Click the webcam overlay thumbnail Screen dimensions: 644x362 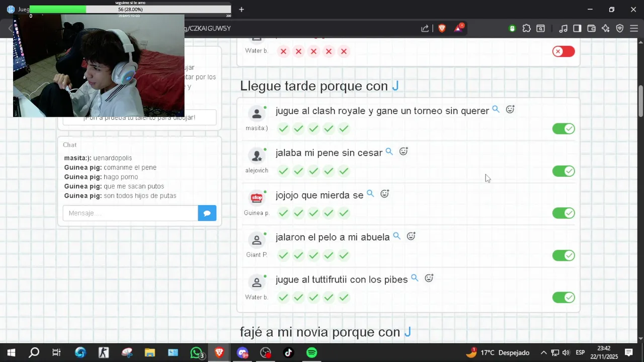[99, 65]
